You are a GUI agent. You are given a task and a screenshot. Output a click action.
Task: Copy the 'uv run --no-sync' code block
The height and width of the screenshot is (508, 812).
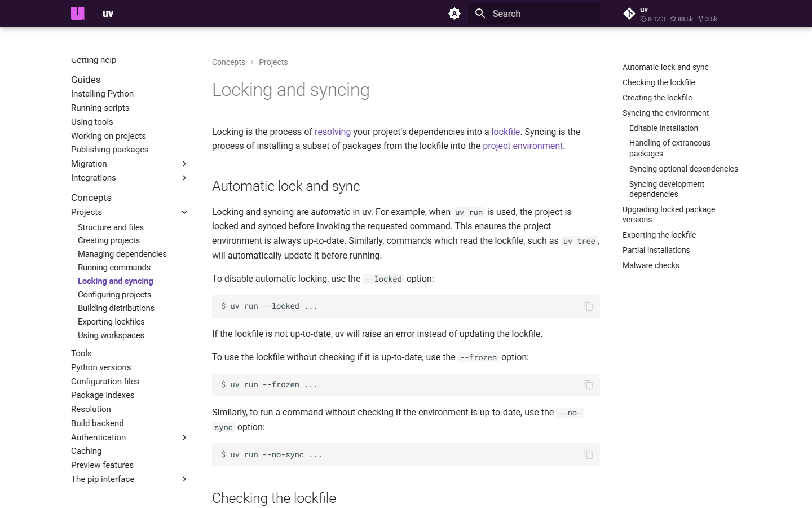click(588, 454)
